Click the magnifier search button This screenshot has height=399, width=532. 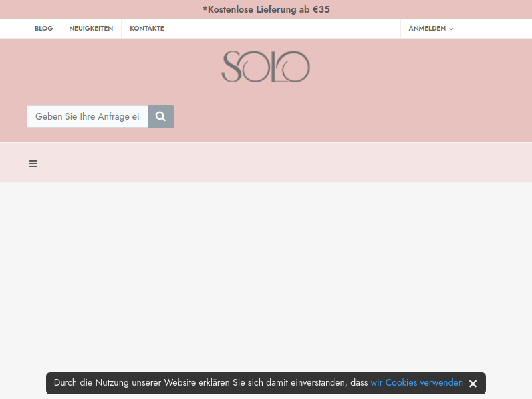pos(160,117)
